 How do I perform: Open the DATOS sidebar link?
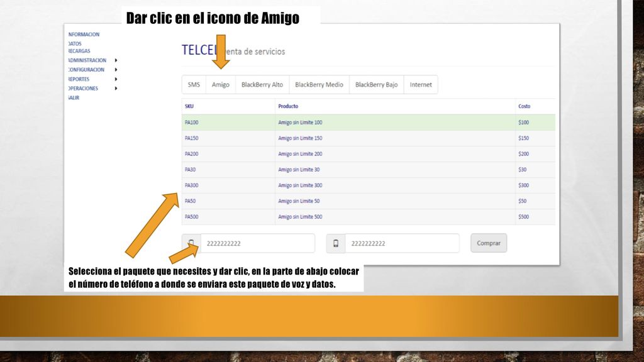(x=75, y=43)
